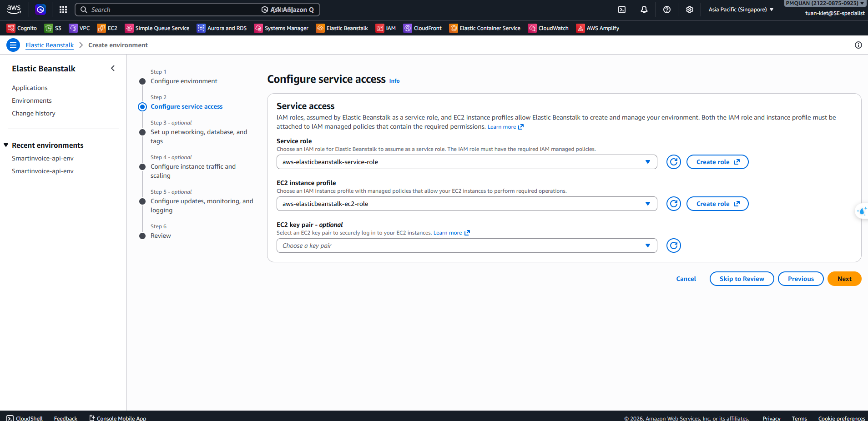Open the CloudShell icon in top bar

pyautogui.click(x=622, y=10)
